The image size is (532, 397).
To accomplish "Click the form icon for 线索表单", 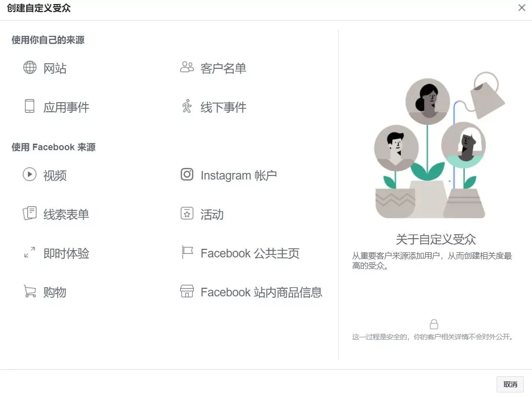I will tap(29, 213).
